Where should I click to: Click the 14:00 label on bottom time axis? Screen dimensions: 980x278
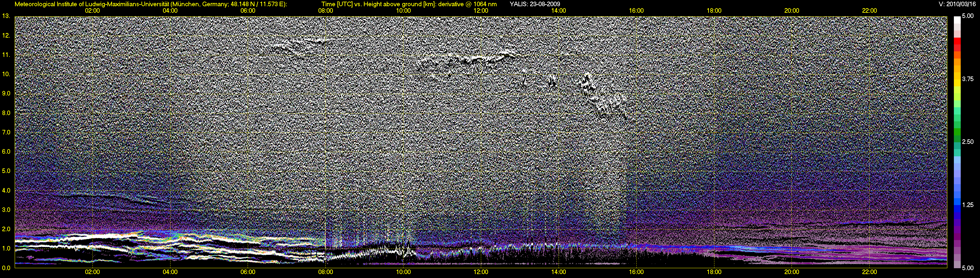pos(559,272)
